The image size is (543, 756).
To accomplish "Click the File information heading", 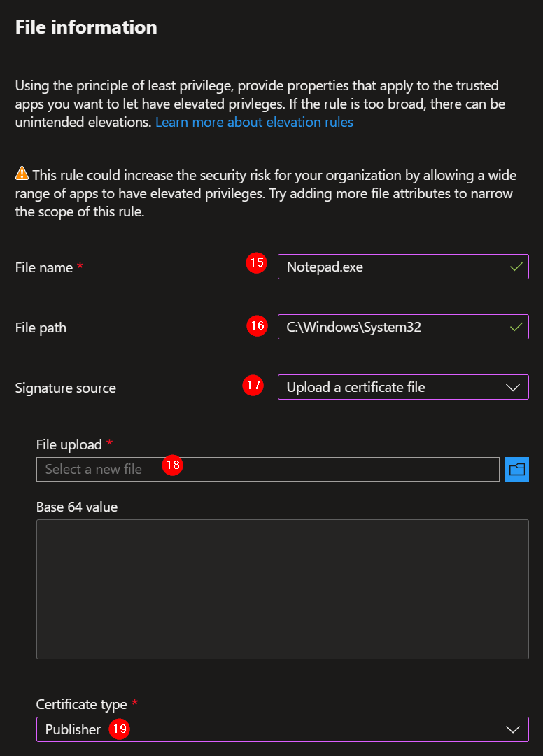I will pyautogui.click(x=85, y=27).
